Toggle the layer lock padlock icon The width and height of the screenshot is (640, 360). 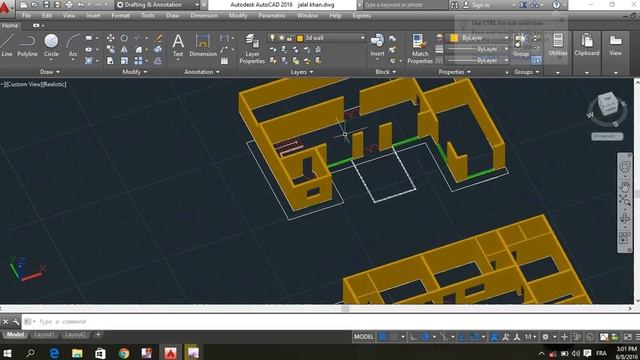(289, 38)
